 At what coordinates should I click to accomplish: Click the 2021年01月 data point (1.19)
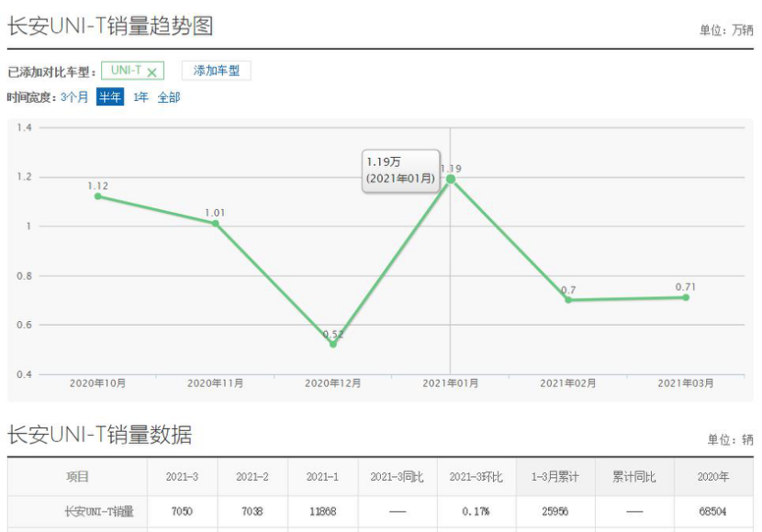coord(451,179)
